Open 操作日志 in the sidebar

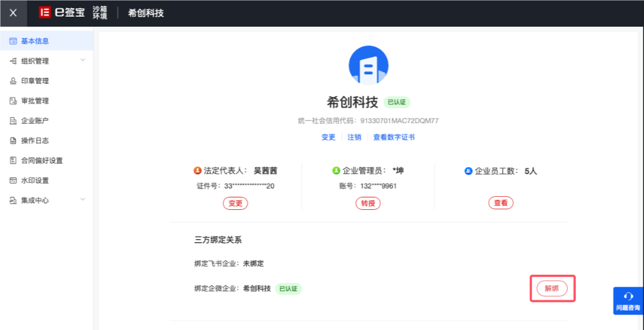46,141
